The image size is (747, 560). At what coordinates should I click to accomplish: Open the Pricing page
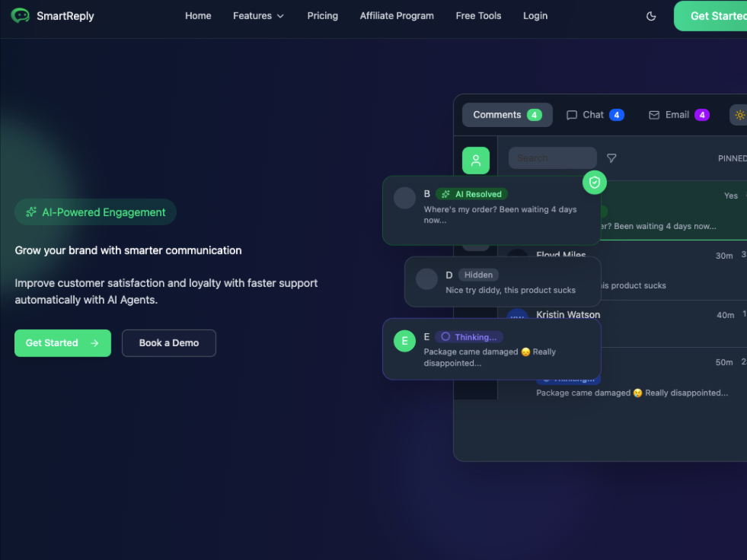[x=323, y=16]
